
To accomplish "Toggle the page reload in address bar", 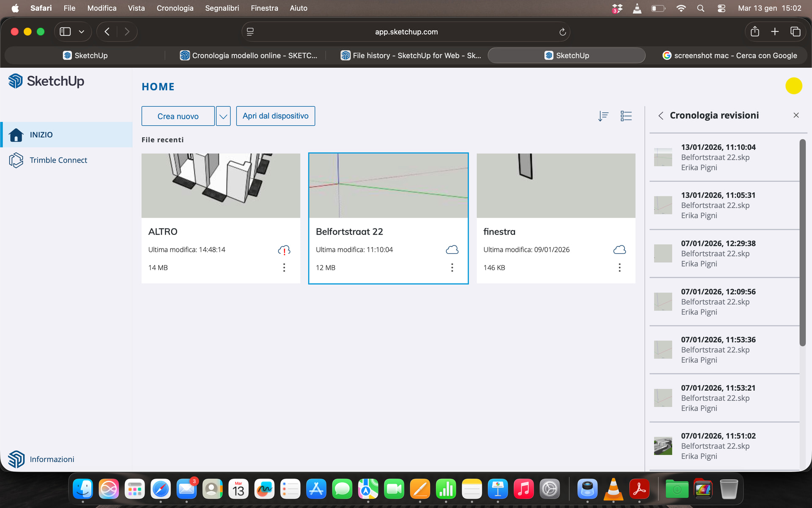I will point(562,31).
